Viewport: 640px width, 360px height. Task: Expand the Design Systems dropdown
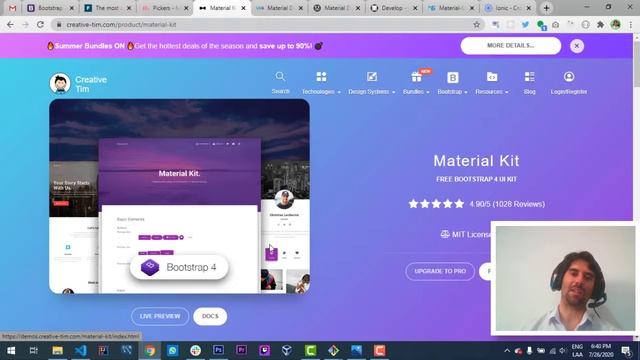point(371,83)
